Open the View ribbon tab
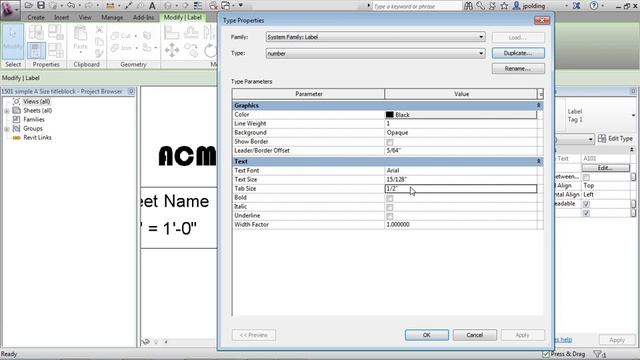The width and height of the screenshot is (640, 360). tap(85, 18)
